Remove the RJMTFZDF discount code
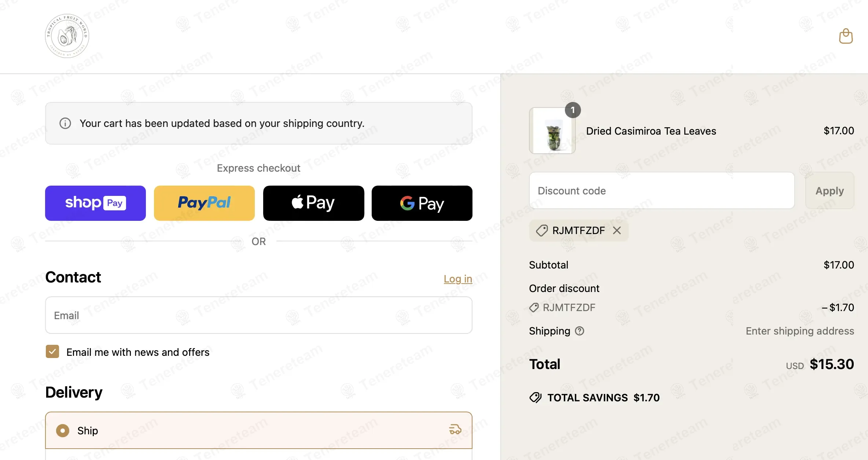The height and width of the screenshot is (460, 868). tap(617, 230)
